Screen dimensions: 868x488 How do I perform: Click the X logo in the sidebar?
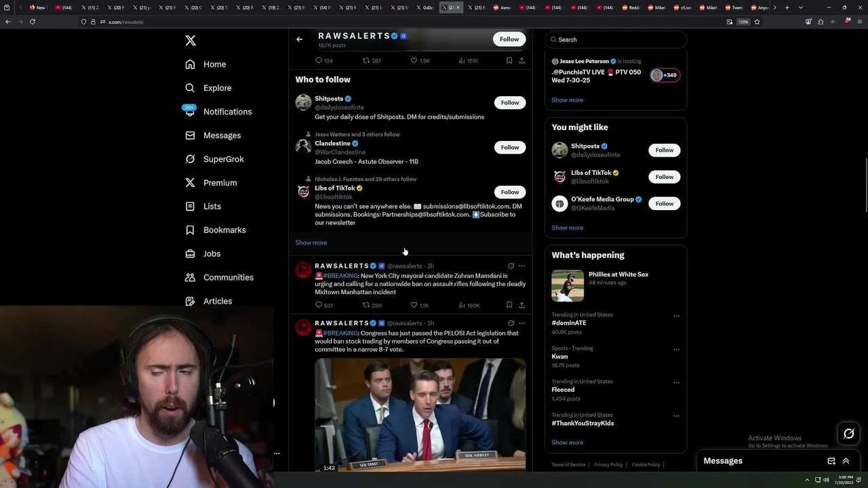click(x=191, y=41)
